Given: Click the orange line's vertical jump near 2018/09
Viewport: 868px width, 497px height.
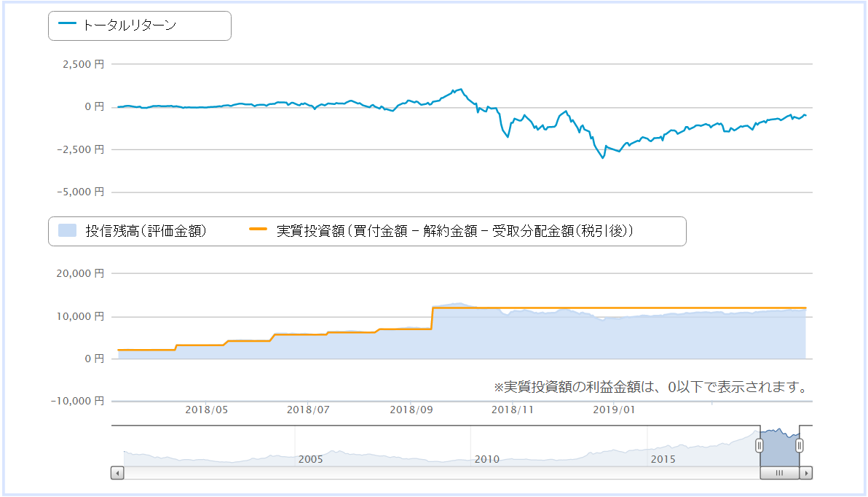Looking at the screenshot, I should click(x=432, y=318).
